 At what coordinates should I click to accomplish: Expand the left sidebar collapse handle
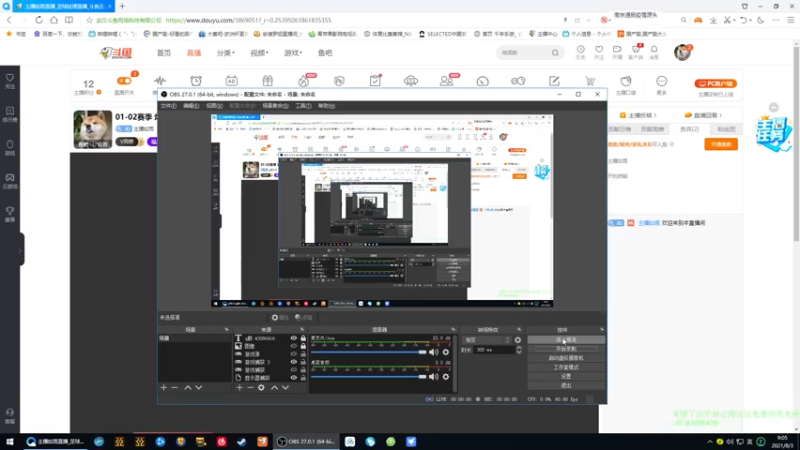click(20, 249)
